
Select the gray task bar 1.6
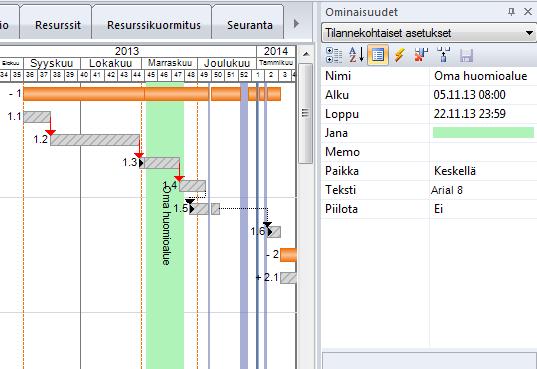274,232
